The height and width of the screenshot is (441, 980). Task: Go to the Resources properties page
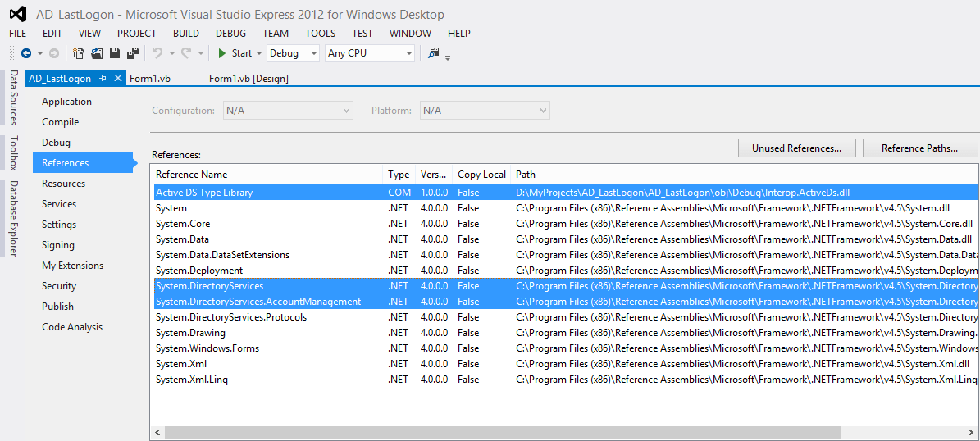64,184
